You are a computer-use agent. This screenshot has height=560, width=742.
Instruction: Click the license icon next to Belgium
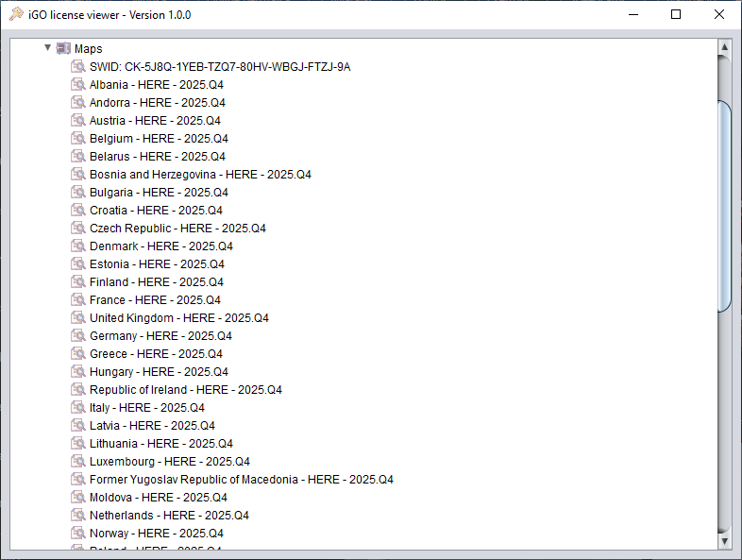[x=78, y=138]
